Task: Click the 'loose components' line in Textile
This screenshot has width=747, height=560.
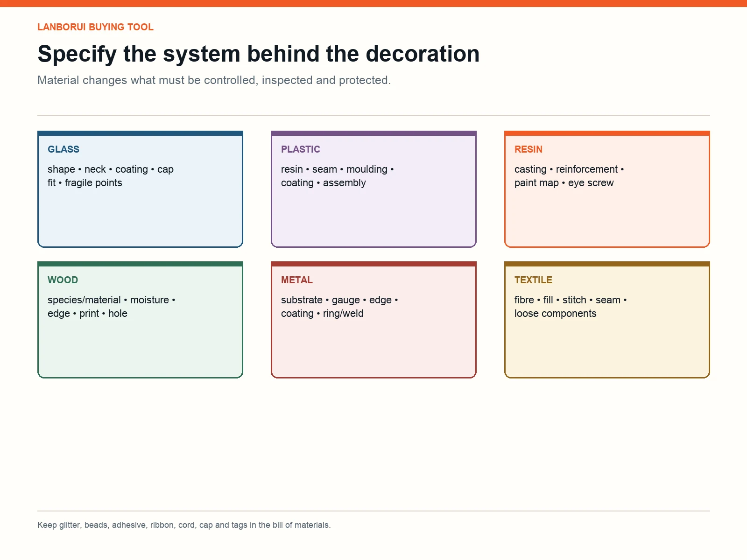Action: 555,313
